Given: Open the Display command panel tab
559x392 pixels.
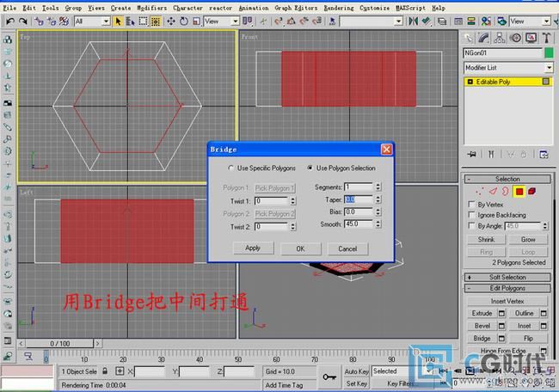Looking at the screenshot, I should [x=531, y=38].
